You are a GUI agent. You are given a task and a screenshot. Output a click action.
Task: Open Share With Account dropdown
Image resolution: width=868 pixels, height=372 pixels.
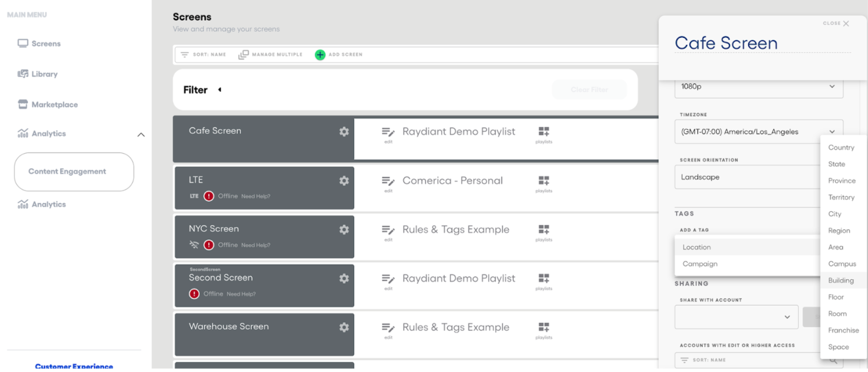[736, 317]
